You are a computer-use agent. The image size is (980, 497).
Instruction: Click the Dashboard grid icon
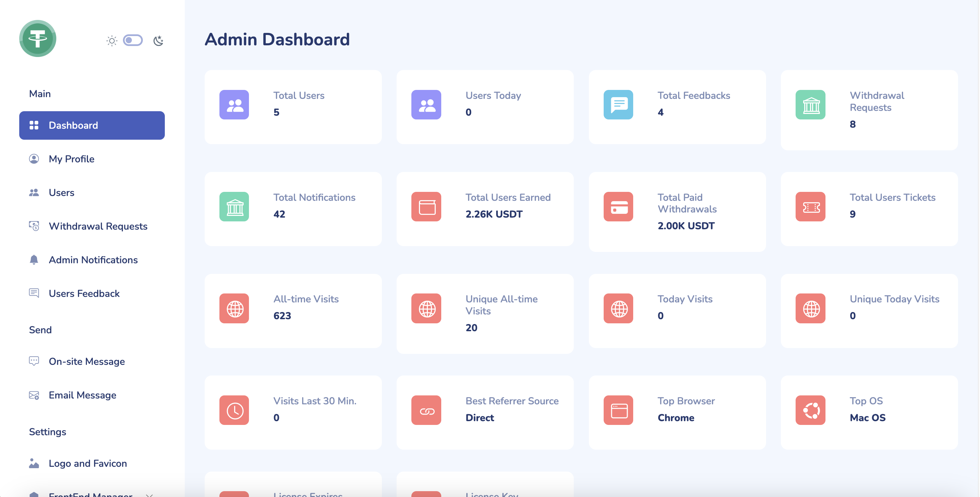34,125
